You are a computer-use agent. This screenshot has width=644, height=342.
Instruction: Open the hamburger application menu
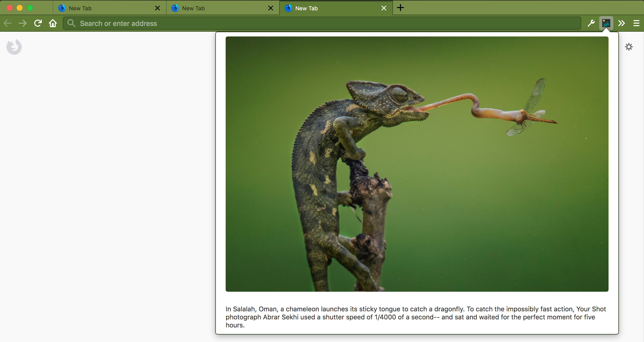636,23
